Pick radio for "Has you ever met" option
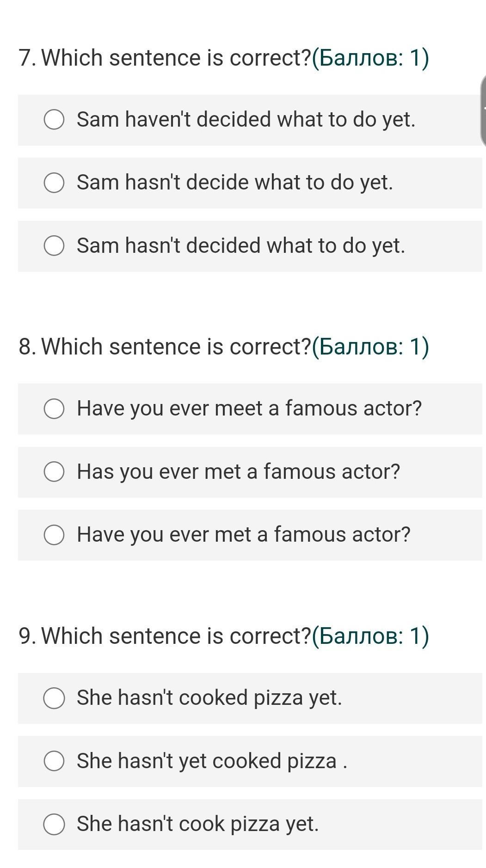Screen dimensions: 486x868 [x=54, y=472]
